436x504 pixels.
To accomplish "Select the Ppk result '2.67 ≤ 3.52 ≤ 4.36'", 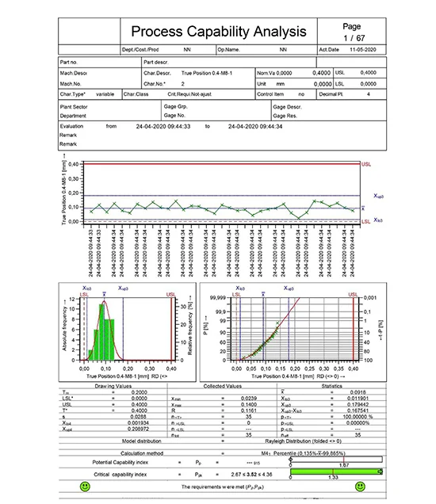I will click(x=251, y=475).
